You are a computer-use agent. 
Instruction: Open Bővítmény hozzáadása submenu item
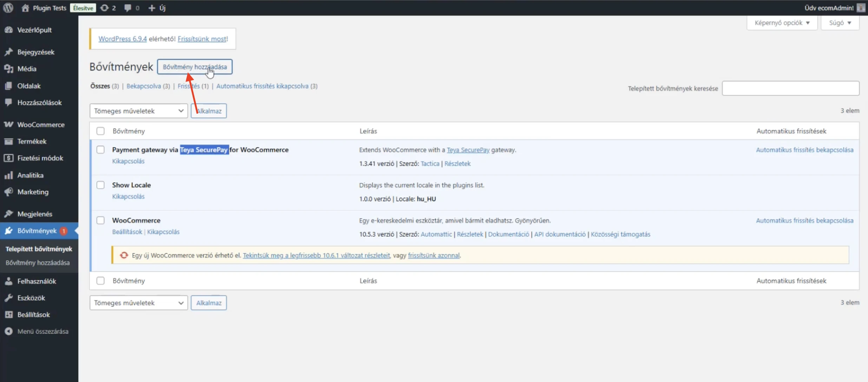(38, 263)
